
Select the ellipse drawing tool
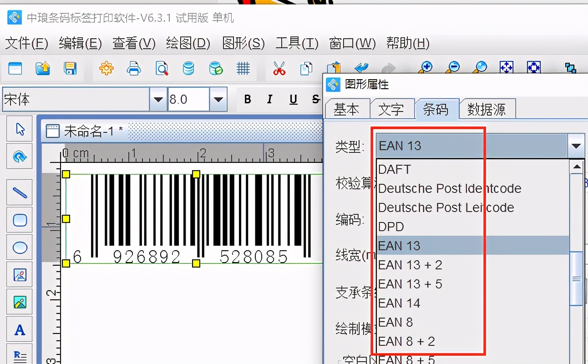point(19,247)
